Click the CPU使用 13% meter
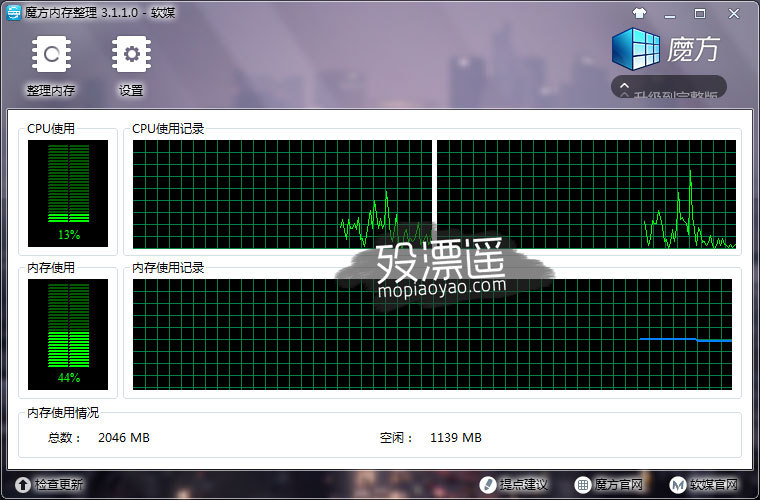Viewport: 760px width, 500px height. 68,193
